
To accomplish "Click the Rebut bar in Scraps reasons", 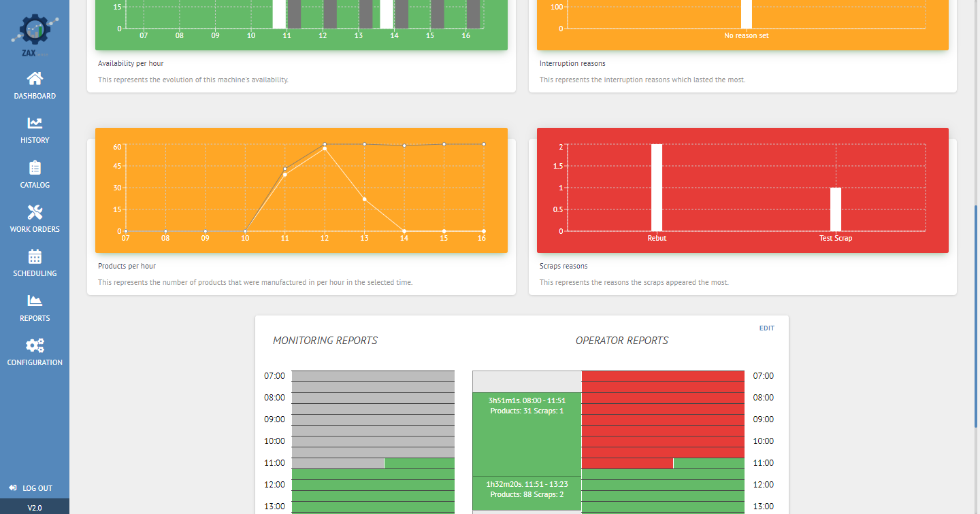I will click(657, 188).
